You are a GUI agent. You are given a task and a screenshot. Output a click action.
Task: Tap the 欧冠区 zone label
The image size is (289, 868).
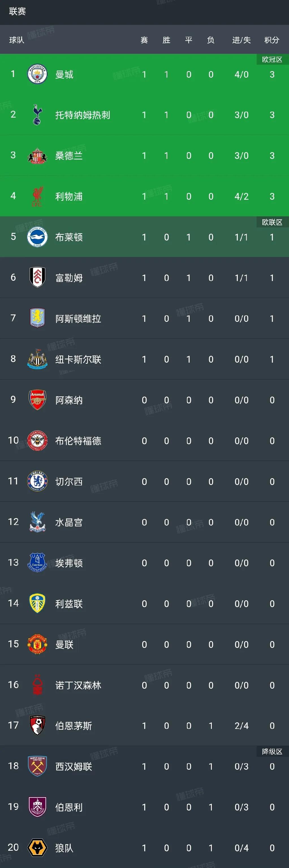272,60
